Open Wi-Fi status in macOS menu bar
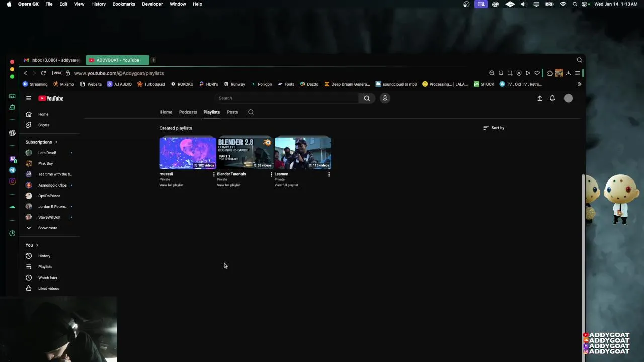Screen dimensions: 644x362 point(563,4)
